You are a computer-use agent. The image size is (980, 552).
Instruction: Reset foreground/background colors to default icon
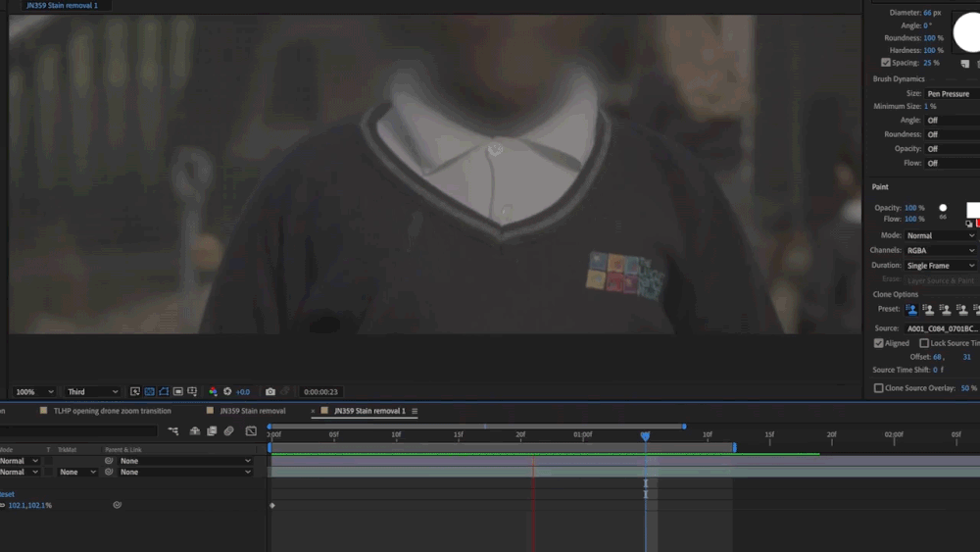(x=968, y=224)
